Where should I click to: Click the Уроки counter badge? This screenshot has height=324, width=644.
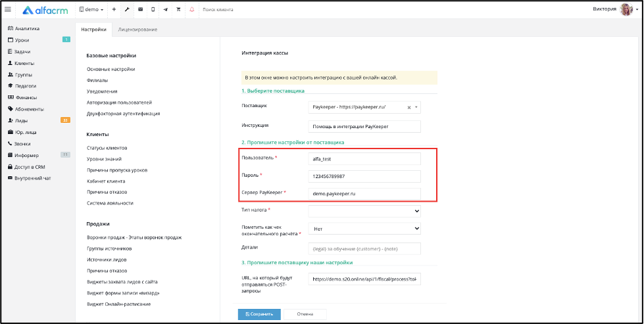66,40
